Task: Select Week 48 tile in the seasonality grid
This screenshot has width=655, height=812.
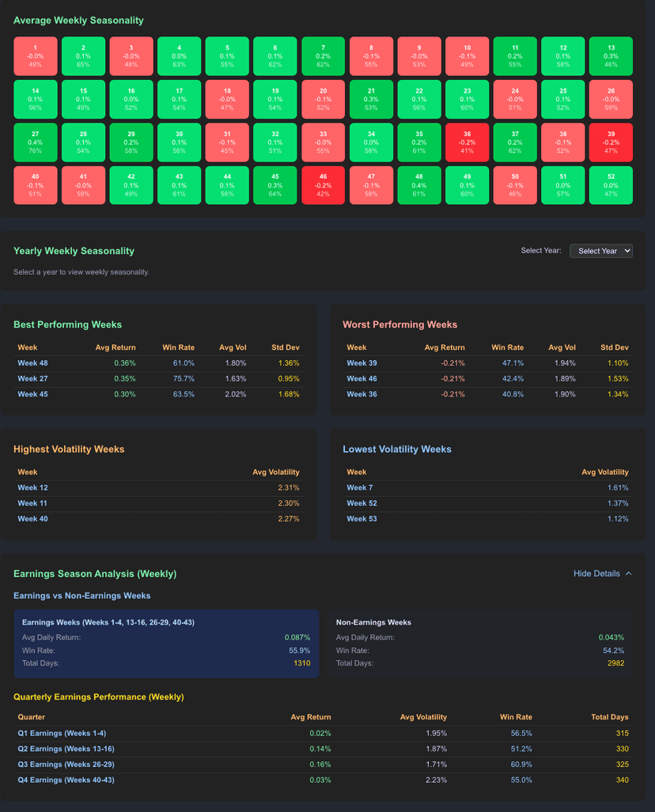Action: tap(418, 184)
